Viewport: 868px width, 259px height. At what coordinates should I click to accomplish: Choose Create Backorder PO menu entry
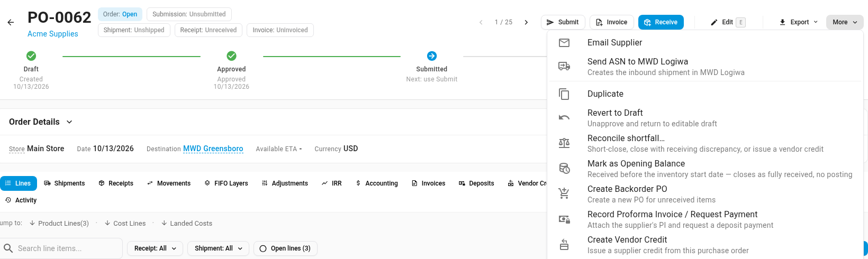(x=705, y=194)
